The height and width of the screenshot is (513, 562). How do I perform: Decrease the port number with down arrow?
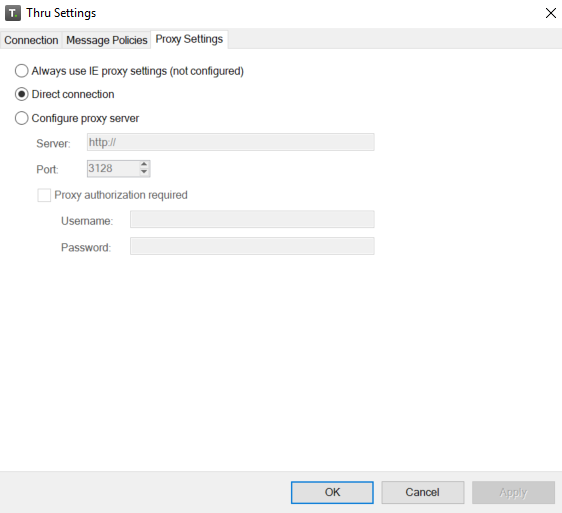(x=144, y=172)
